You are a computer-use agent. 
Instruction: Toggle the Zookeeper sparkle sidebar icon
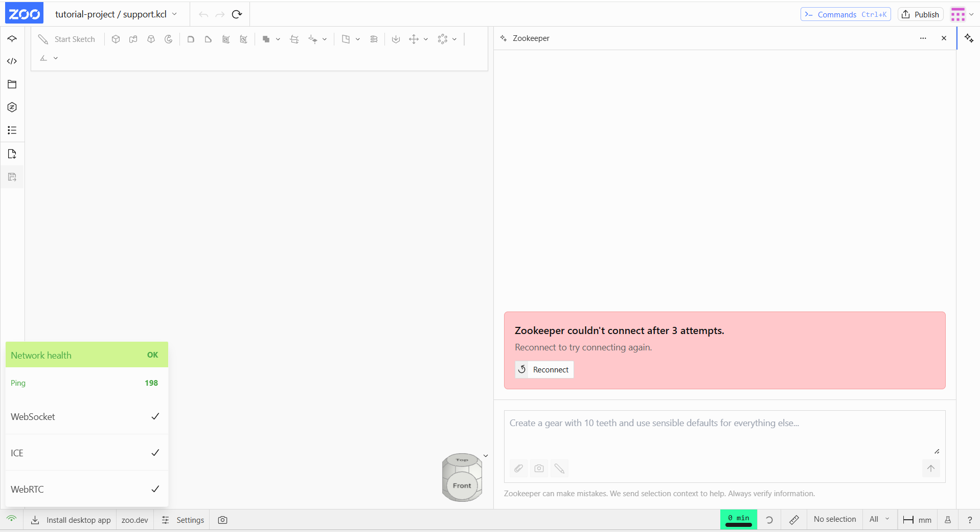coord(969,38)
